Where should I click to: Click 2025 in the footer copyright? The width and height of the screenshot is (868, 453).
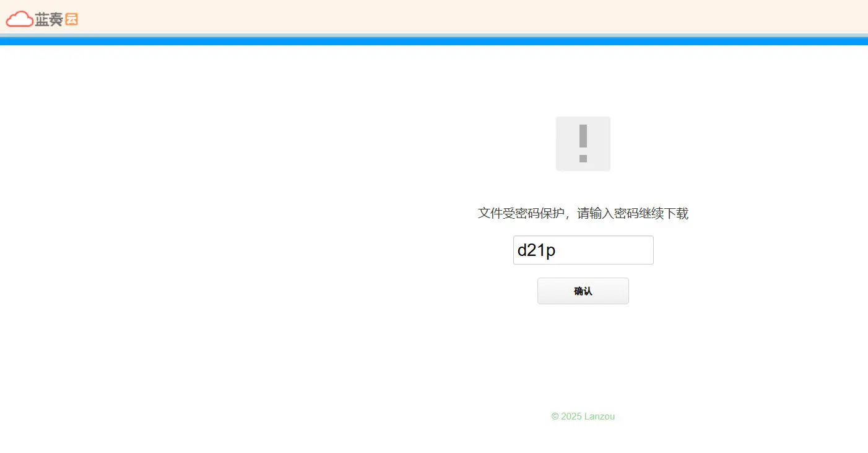571,416
